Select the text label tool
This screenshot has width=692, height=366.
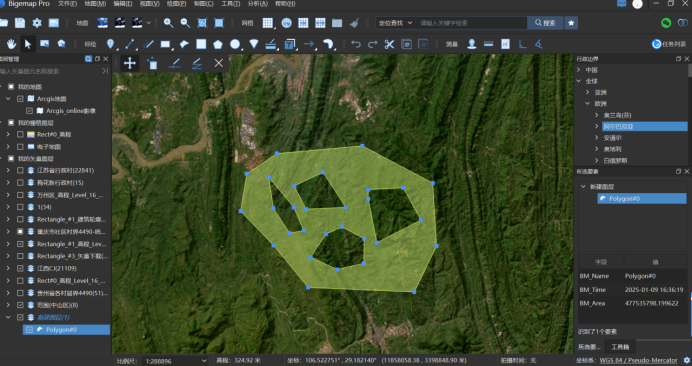290,44
